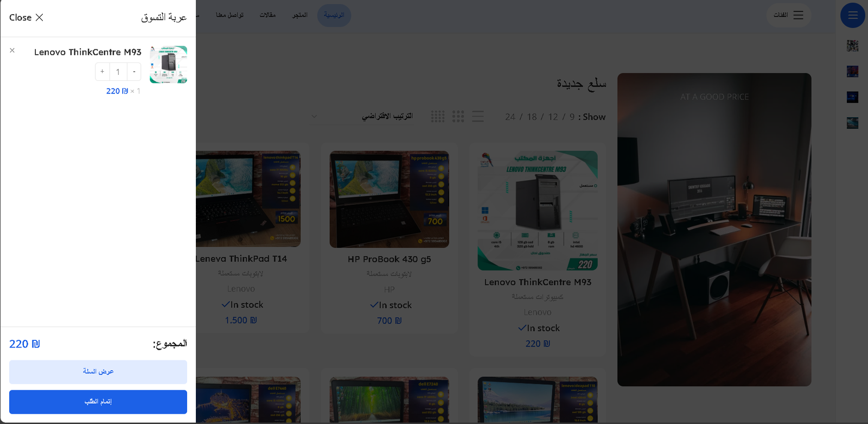Click AT A GOOD PRICE desk banner
This screenshot has height=424, width=868.
tap(714, 230)
